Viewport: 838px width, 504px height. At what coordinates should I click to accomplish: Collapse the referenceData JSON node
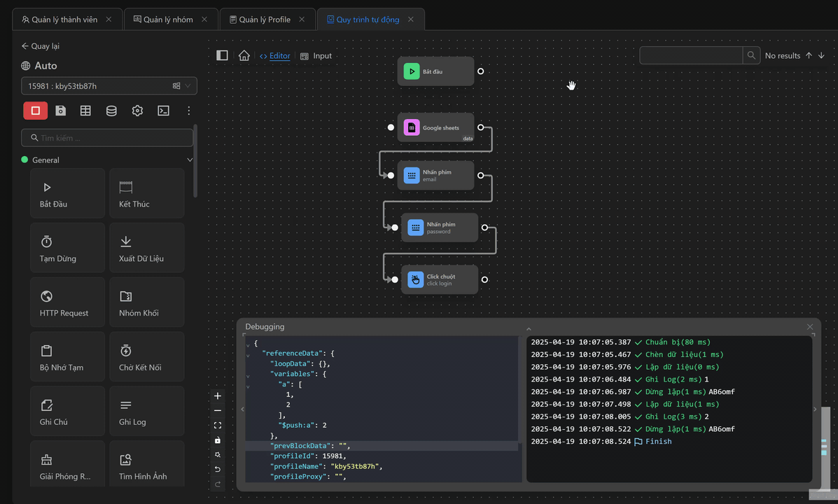coord(248,355)
